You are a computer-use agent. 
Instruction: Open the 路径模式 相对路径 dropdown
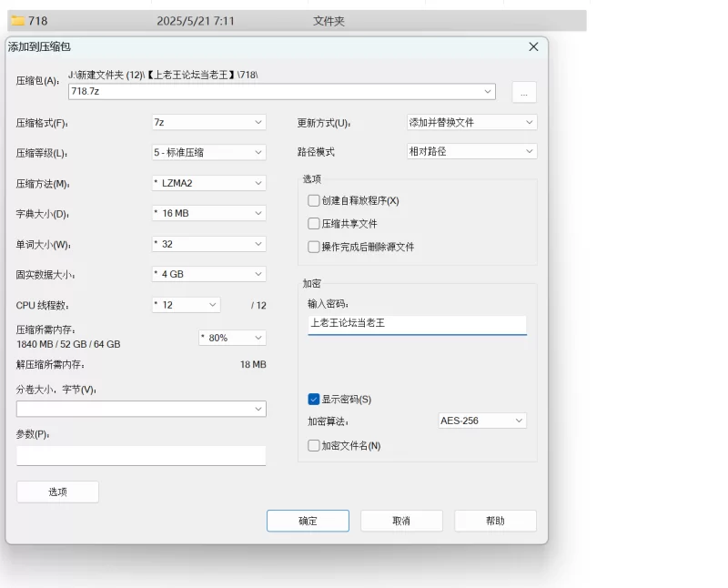[x=471, y=151]
